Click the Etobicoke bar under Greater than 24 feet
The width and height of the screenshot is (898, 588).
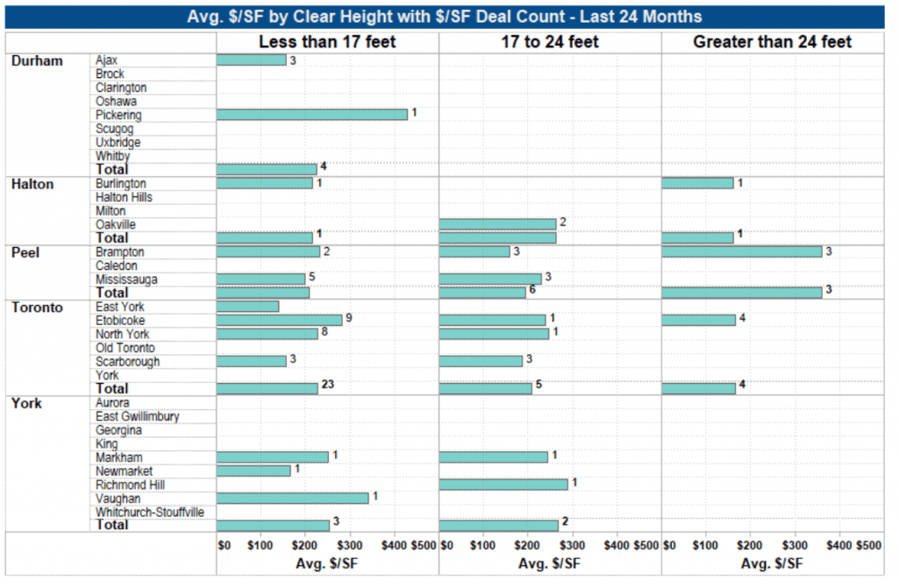pos(699,320)
